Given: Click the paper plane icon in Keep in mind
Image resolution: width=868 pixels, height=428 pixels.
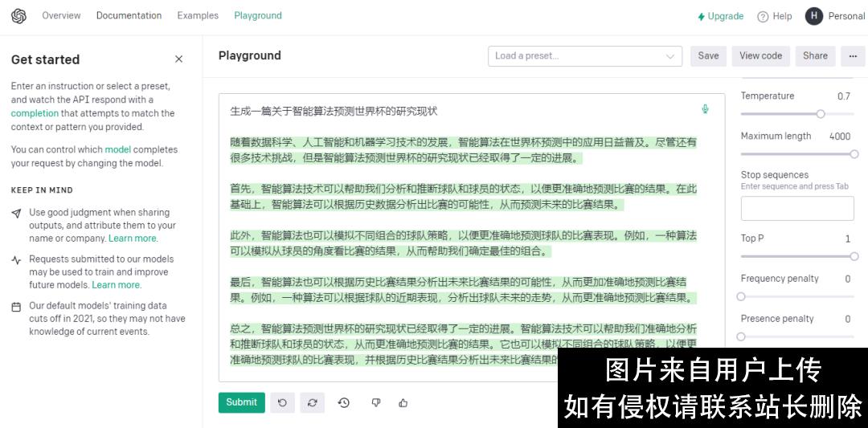Looking at the screenshot, I should point(16,213).
